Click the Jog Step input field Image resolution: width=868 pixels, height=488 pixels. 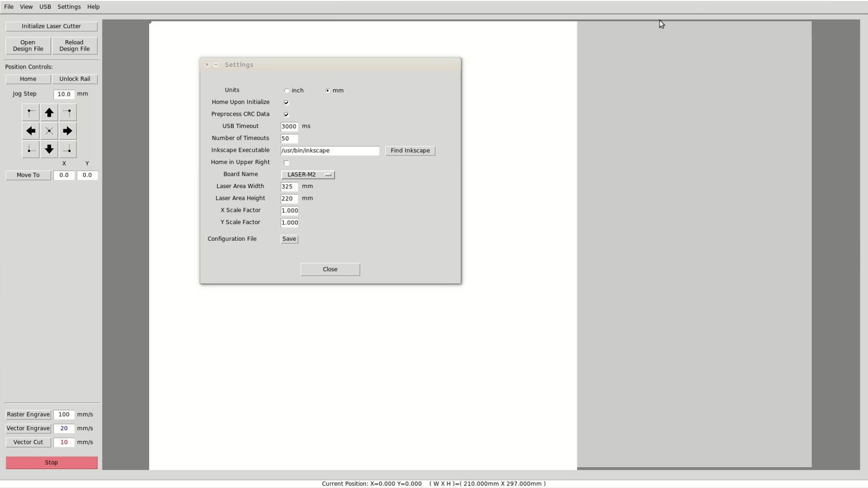click(x=64, y=94)
